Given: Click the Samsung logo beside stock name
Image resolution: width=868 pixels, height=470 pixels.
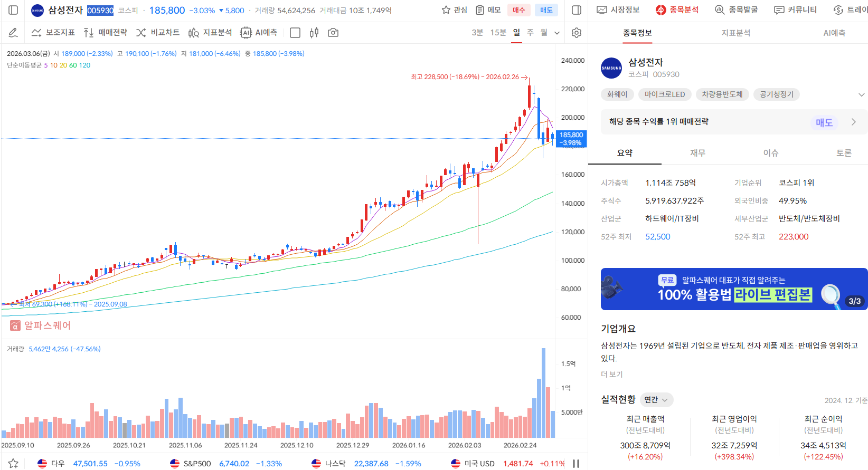Looking at the screenshot, I should coord(37,11).
